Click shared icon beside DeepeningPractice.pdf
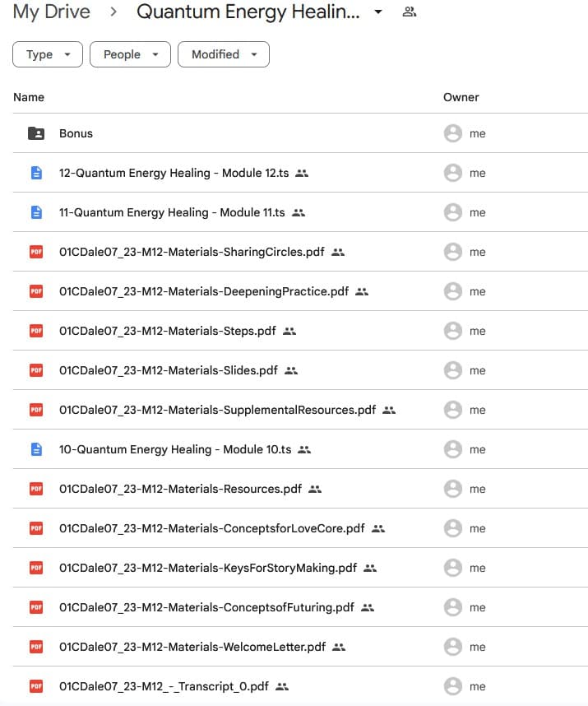The height and width of the screenshot is (706, 588). click(362, 291)
